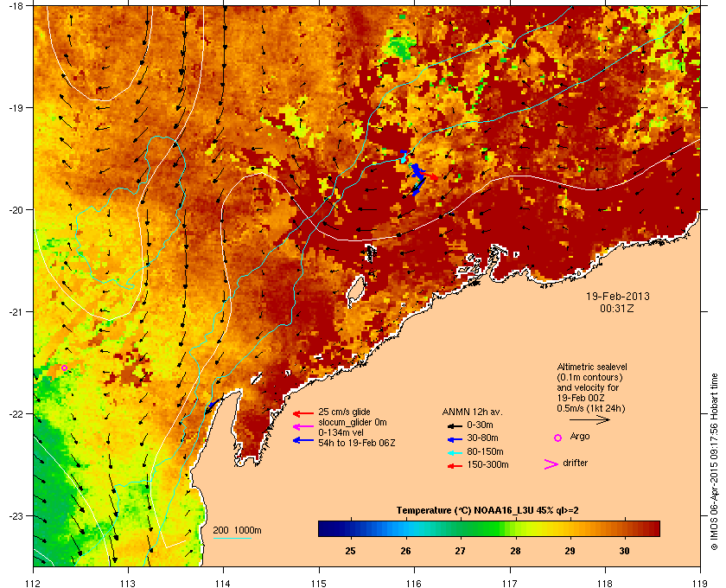The width and height of the screenshot is (726, 588).
Task: Click the 'slocum_glider 0m' label
Action: [353, 422]
